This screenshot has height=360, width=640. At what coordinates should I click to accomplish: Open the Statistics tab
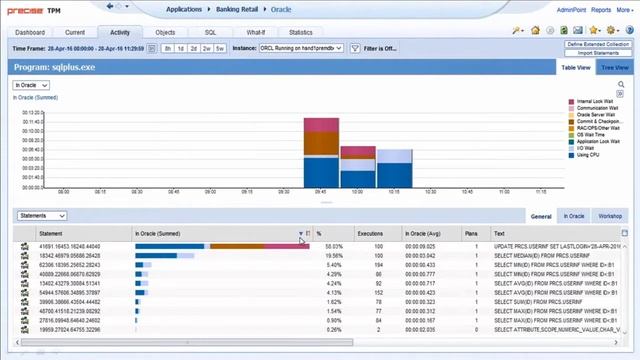[301, 32]
